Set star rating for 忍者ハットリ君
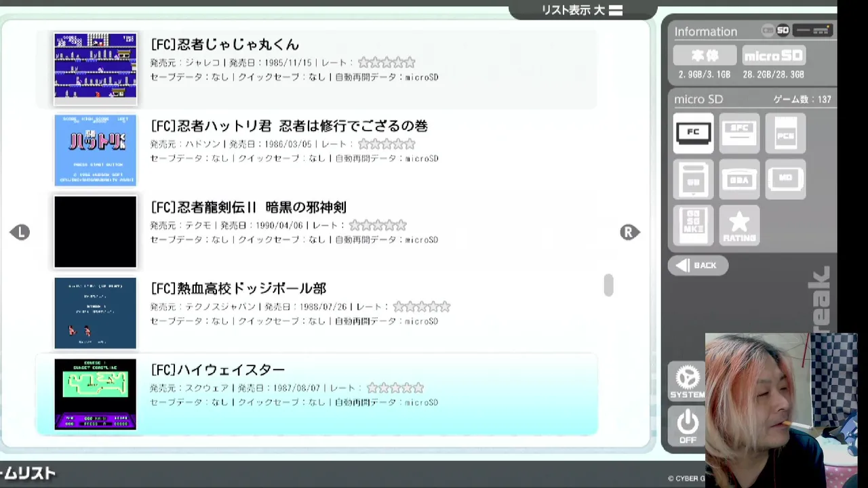868x488 pixels. (x=387, y=144)
